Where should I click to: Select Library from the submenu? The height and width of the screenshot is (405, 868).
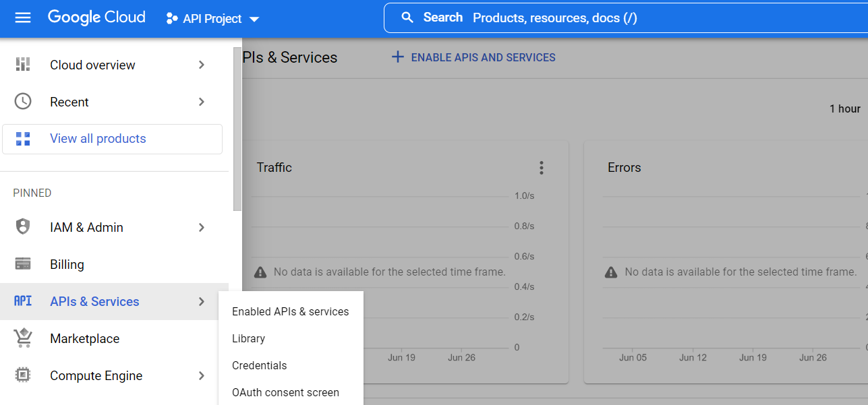291,338
